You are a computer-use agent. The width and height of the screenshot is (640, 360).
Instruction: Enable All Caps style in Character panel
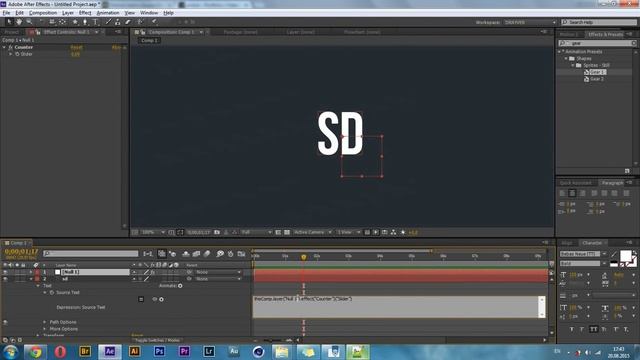pos(593,329)
